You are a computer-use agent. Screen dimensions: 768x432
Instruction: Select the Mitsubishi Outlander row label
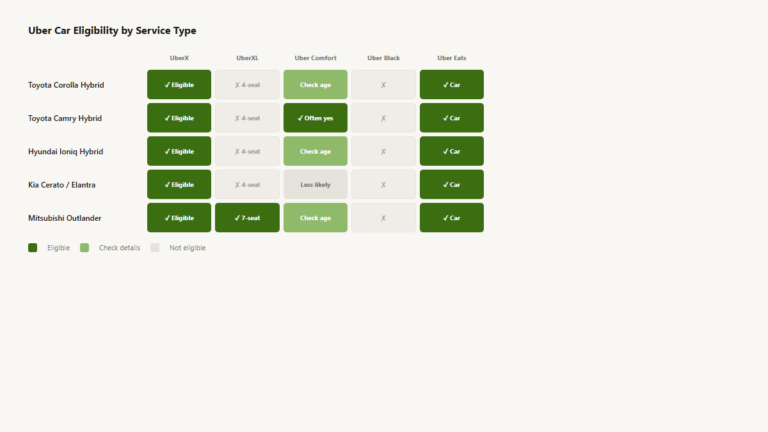65,218
